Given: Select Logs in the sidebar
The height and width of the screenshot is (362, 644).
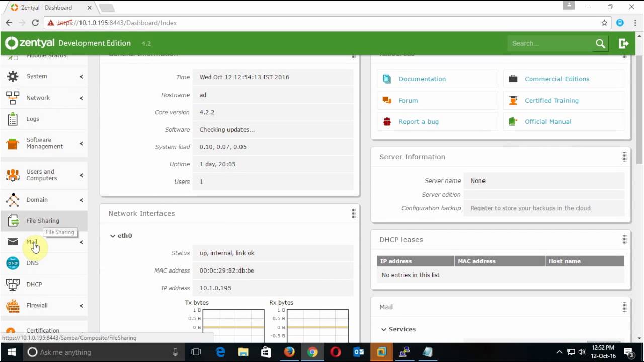Looking at the screenshot, I should (33, 119).
